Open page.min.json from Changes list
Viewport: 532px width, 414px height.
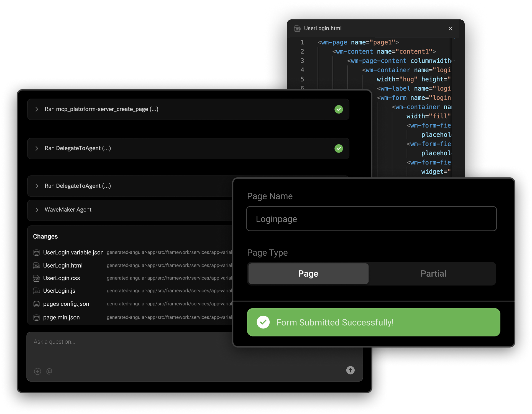(62, 317)
